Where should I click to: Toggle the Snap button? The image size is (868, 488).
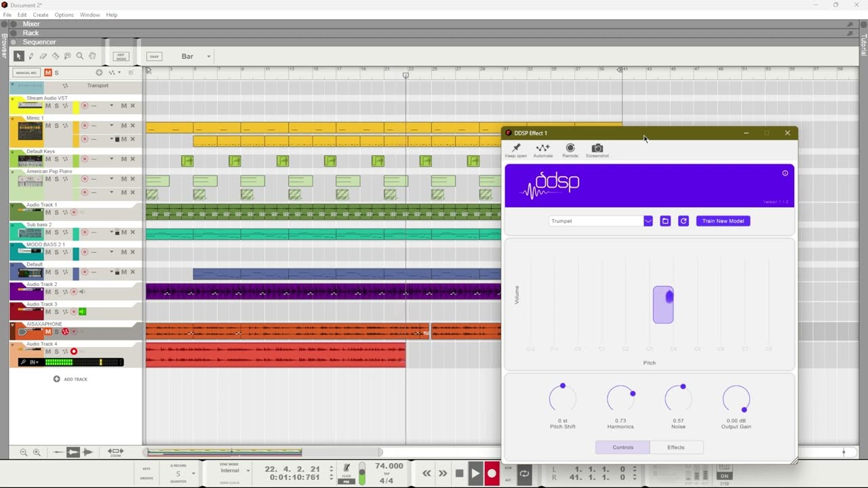154,56
